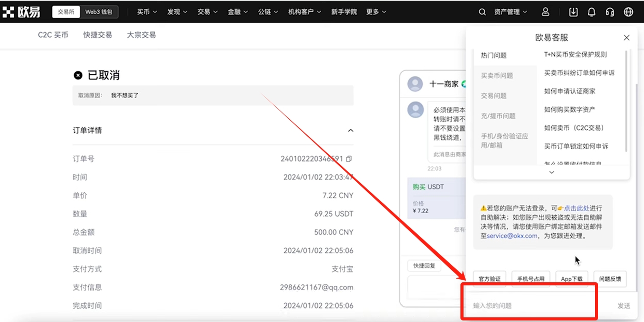This screenshot has height=322, width=644.
Task: Open the notifications bell icon
Action: coord(591,12)
